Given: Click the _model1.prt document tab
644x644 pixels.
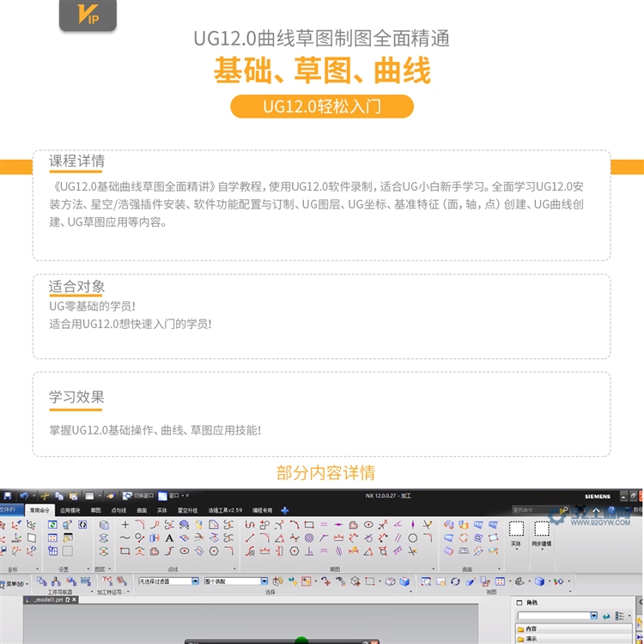Looking at the screenshot, I should 50,599.
